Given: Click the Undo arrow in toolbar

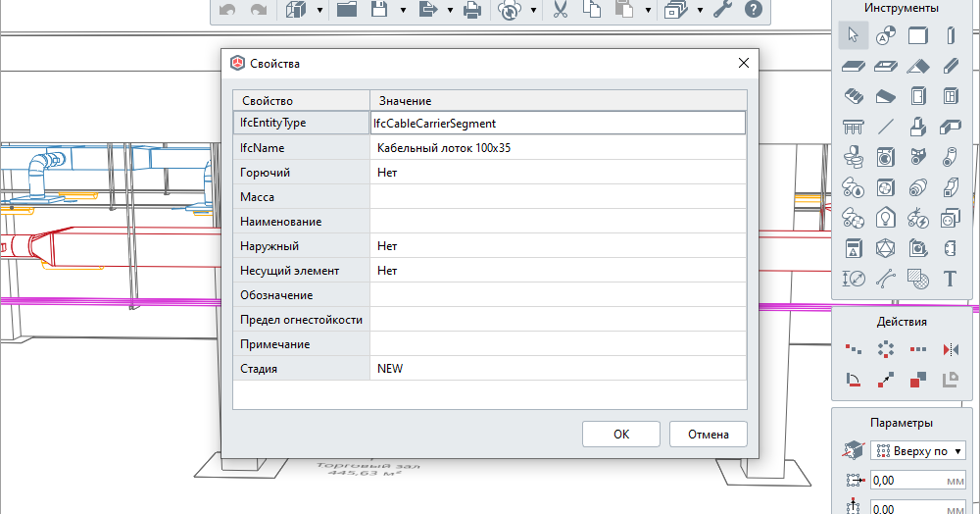Looking at the screenshot, I should click(227, 10).
